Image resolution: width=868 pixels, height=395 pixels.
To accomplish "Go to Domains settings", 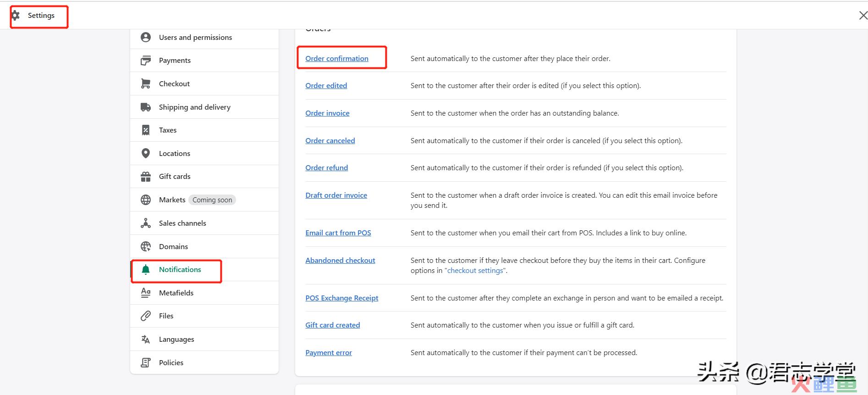I will click(x=204, y=246).
